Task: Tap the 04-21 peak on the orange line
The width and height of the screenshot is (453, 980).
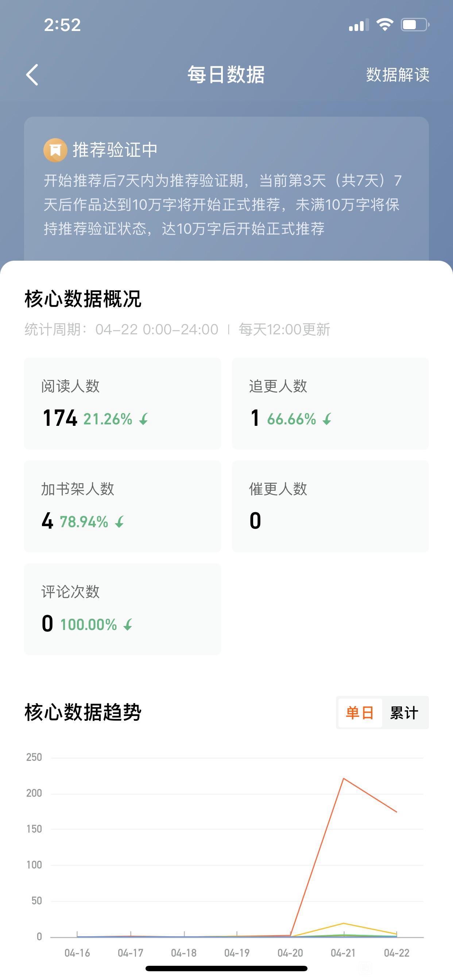Action: tap(343, 778)
